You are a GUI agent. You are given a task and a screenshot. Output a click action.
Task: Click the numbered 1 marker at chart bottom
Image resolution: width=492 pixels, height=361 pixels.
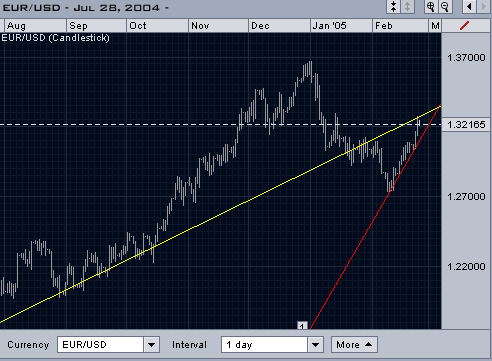[302, 326]
